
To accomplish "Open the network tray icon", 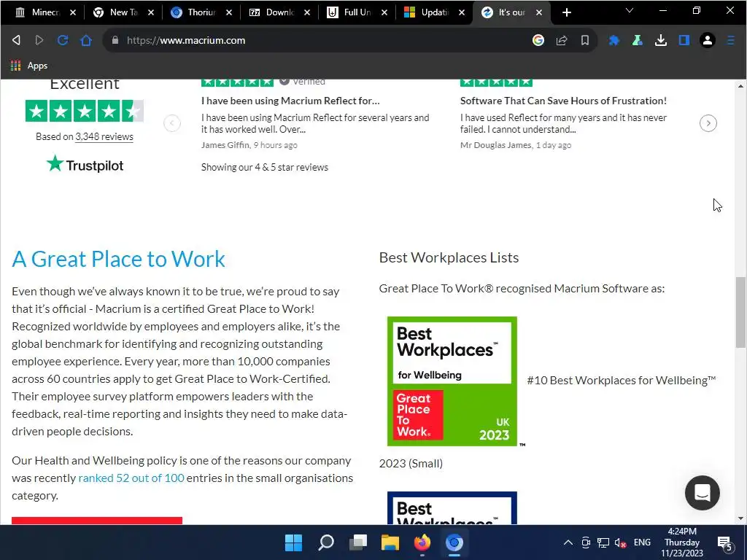I will (603, 542).
